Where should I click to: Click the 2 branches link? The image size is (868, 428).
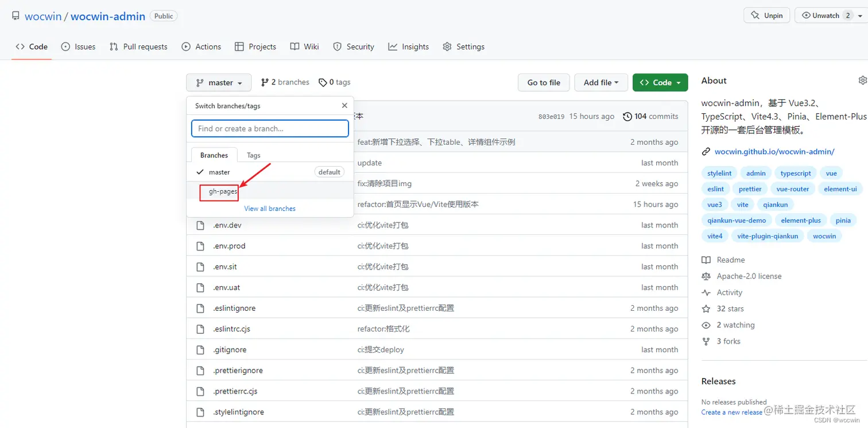pyautogui.click(x=285, y=82)
